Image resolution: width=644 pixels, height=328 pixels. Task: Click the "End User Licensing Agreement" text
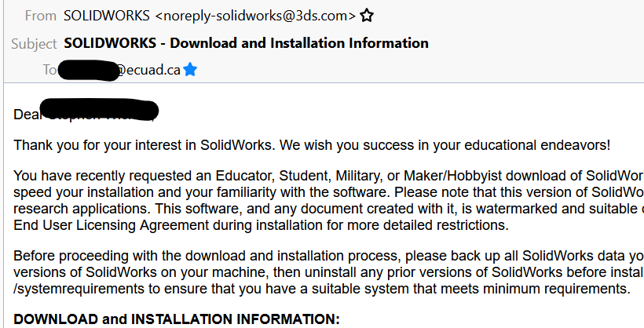pos(112,225)
